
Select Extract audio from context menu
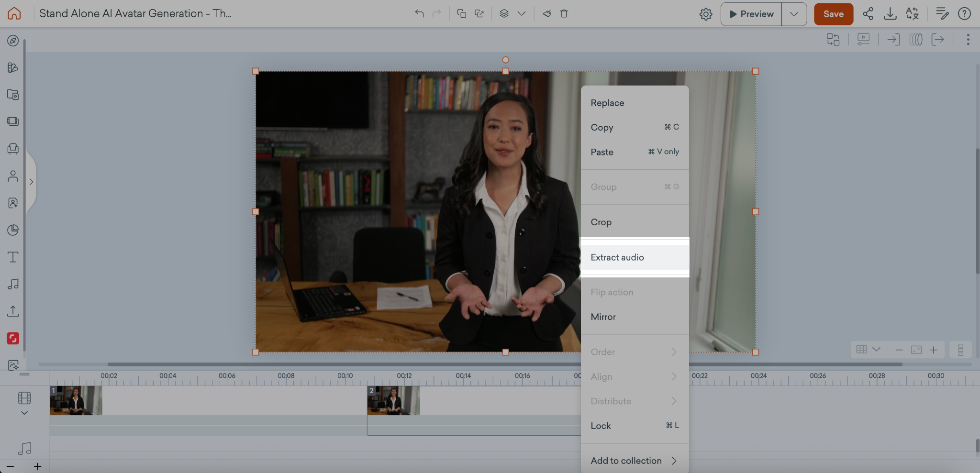617,257
